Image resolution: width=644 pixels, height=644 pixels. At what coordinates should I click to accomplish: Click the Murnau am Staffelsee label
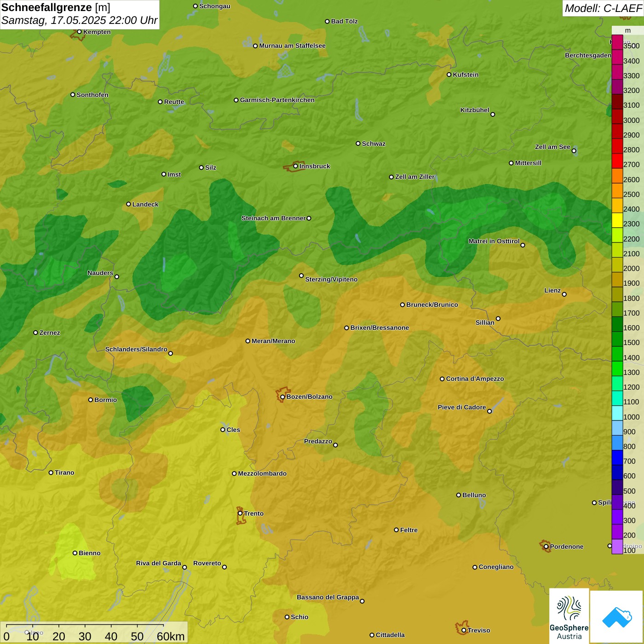pyautogui.click(x=293, y=46)
